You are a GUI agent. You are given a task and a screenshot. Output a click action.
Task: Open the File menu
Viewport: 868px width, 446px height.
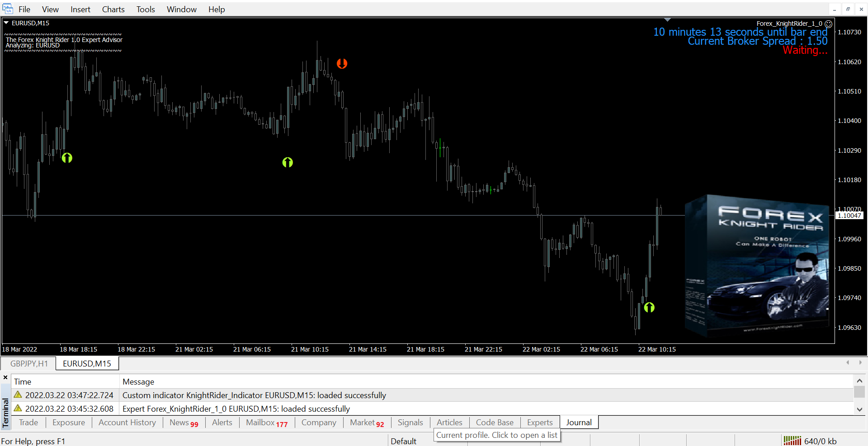(x=24, y=9)
